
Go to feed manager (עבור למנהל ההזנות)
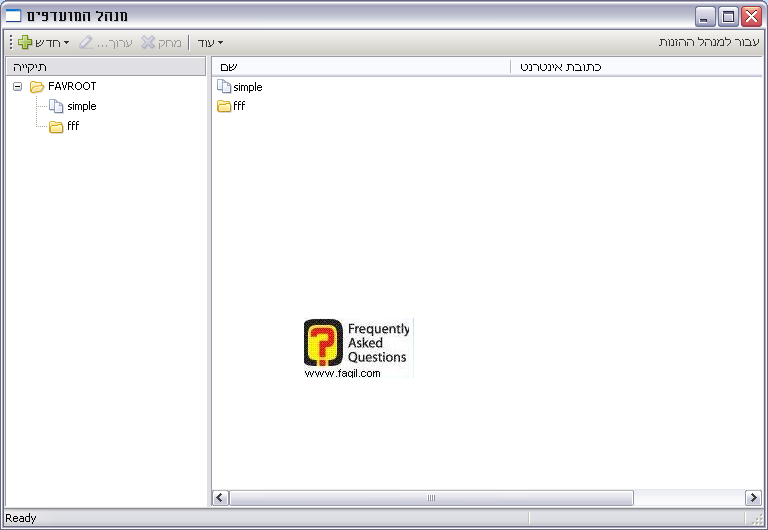coord(709,43)
